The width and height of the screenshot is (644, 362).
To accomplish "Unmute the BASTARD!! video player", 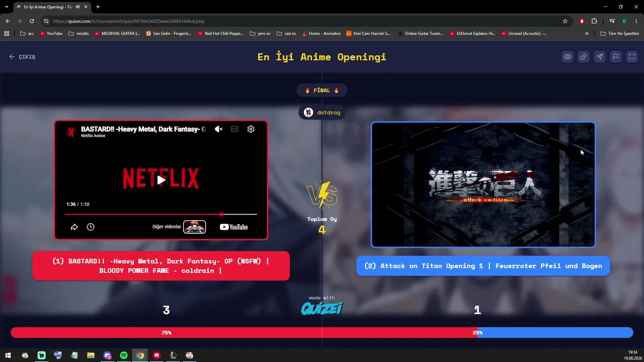I will pyautogui.click(x=218, y=129).
